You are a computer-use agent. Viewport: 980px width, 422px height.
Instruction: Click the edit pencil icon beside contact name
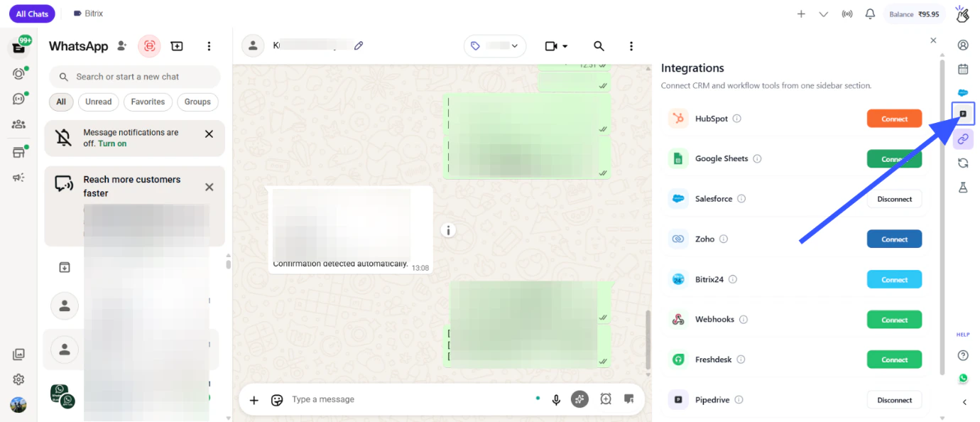359,45
